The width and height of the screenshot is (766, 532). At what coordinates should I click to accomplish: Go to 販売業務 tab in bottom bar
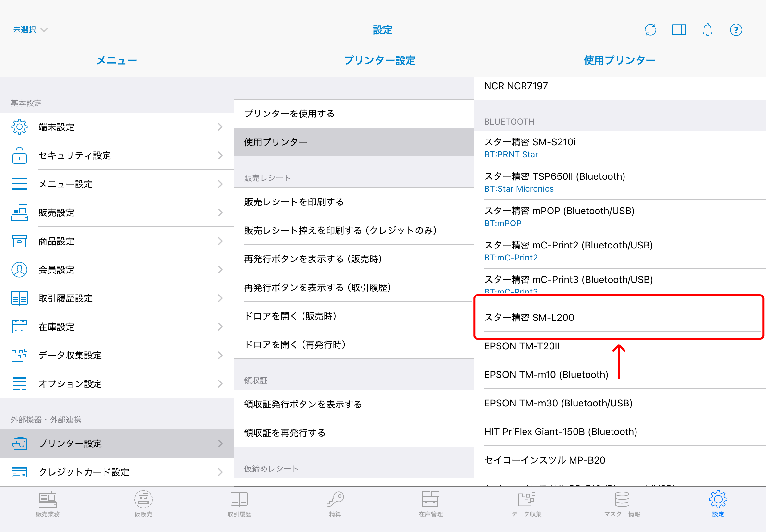tap(48, 504)
